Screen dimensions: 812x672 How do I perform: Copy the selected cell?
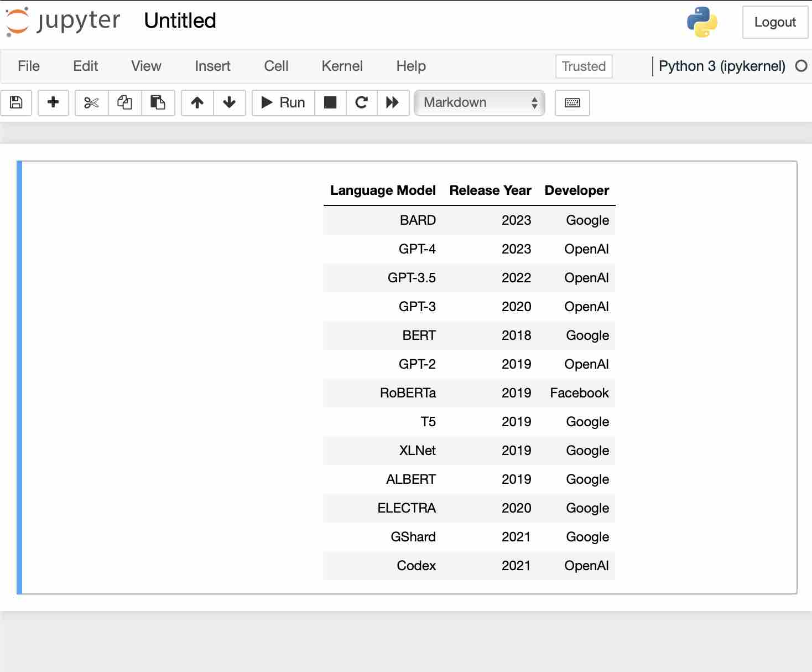tap(124, 103)
